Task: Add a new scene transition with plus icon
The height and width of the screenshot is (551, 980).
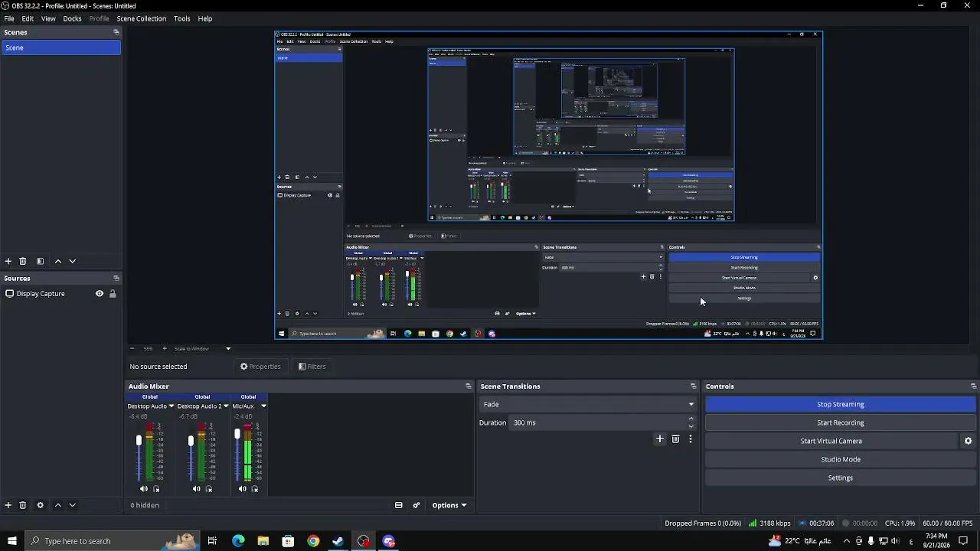Action: pyautogui.click(x=660, y=439)
